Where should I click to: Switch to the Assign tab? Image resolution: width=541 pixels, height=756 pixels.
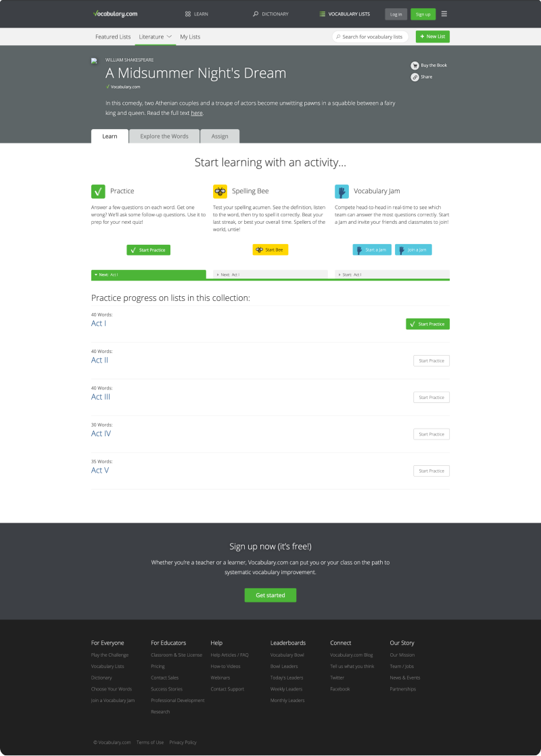coord(220,137)
